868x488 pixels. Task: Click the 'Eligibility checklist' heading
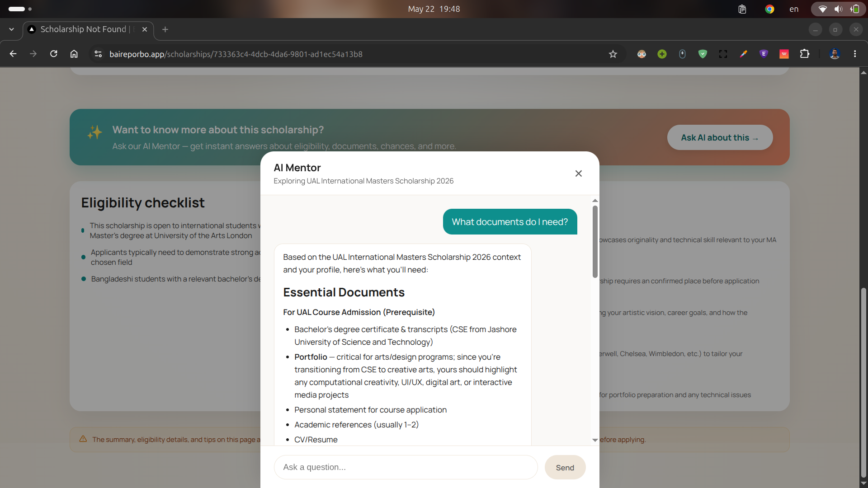143,203
